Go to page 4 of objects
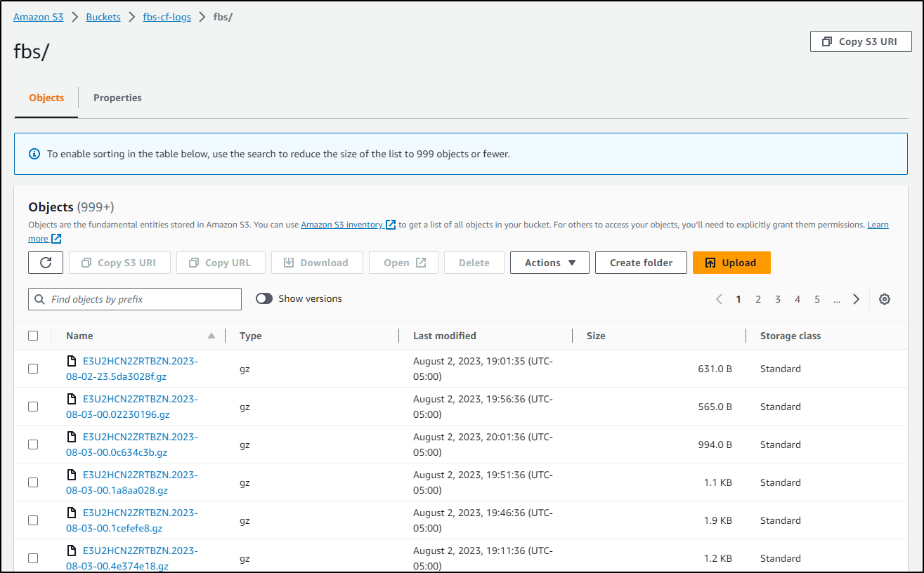Screen dimensions: 924x573 pos(798,299)
